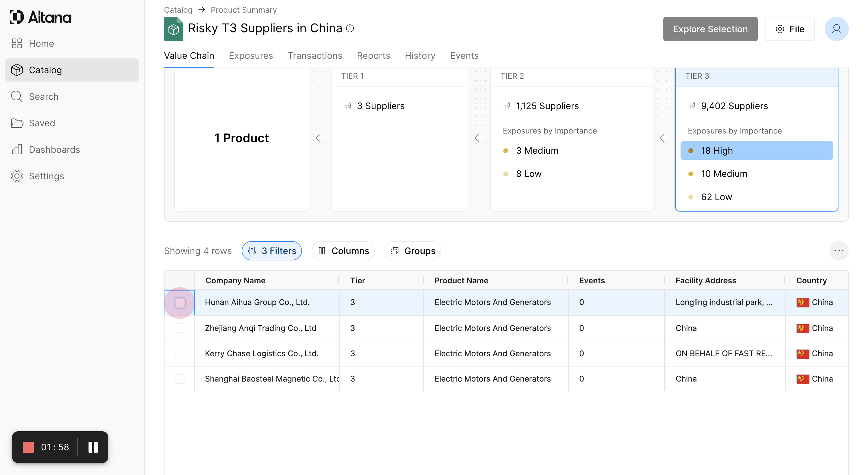Pause the recording timer
The image size is (868, 475).
tap(93, 447)
